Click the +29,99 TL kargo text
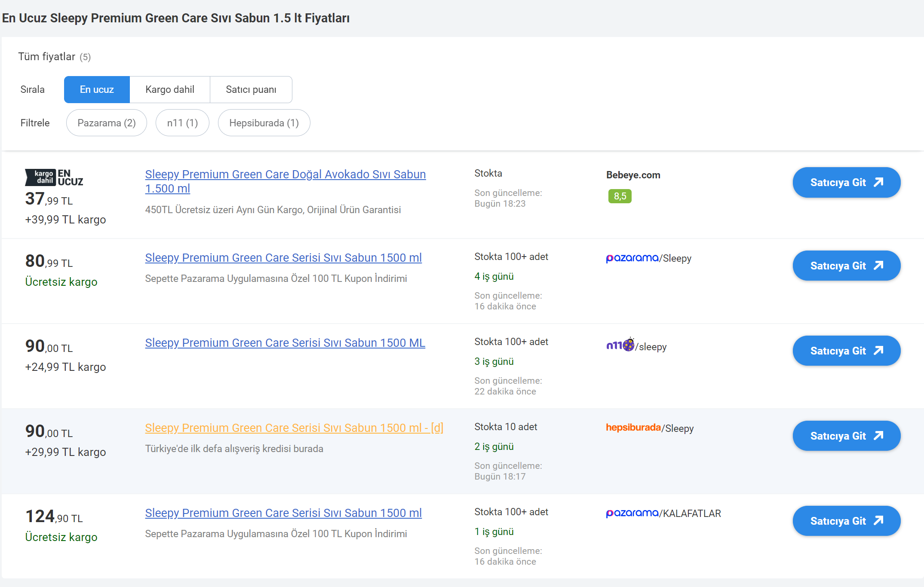This screenshot has width=924, height=587. pyautogui.click(x=65, y=452)
